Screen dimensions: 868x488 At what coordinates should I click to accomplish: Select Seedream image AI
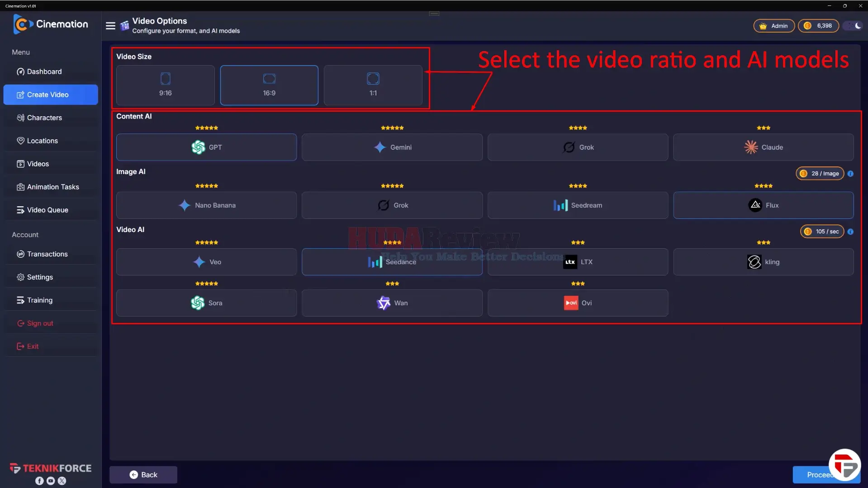[x=578, y=205]
